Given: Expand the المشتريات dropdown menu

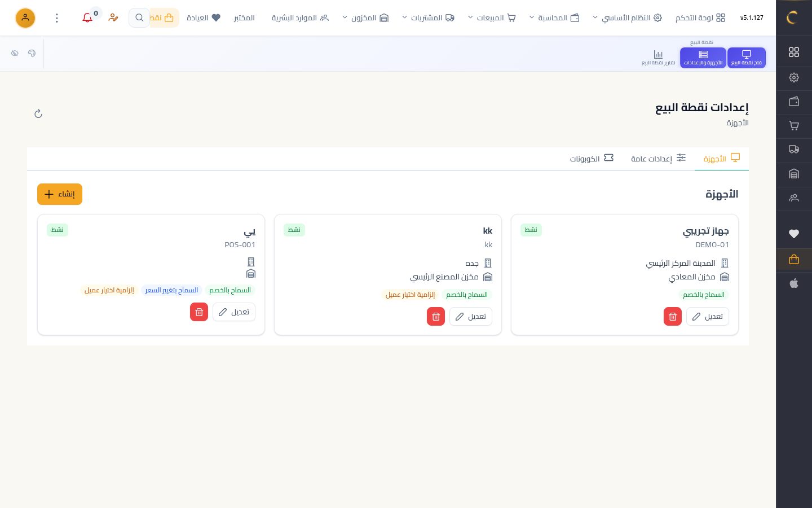Looking at the screenshot, I should 429,18.
